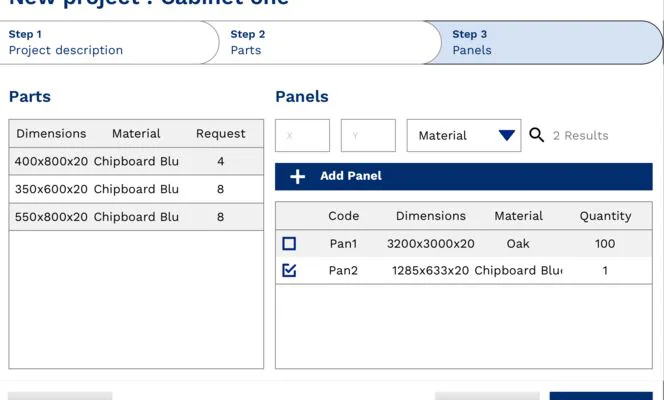Select the 550x800x20 part row
Screen dimensions: 664x400
tap(136, 216)
